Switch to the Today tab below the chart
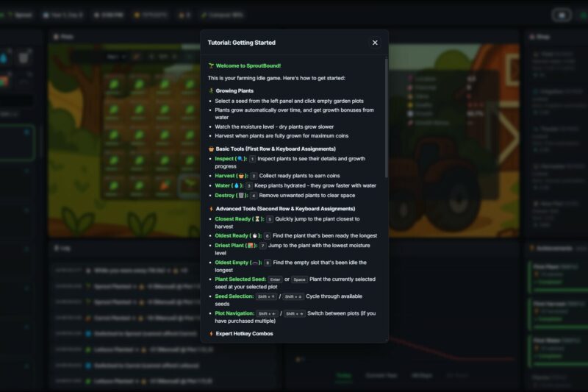 344,376
